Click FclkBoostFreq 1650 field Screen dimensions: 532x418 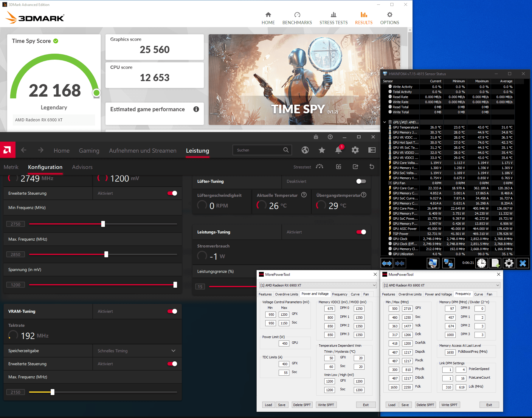click(x=450, y=352)
